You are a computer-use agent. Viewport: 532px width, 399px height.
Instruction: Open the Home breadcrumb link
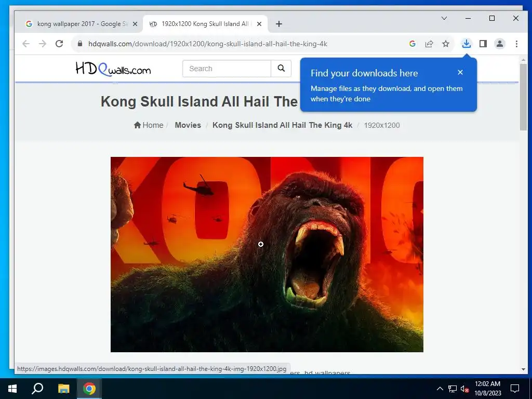[x=149, y=125]
